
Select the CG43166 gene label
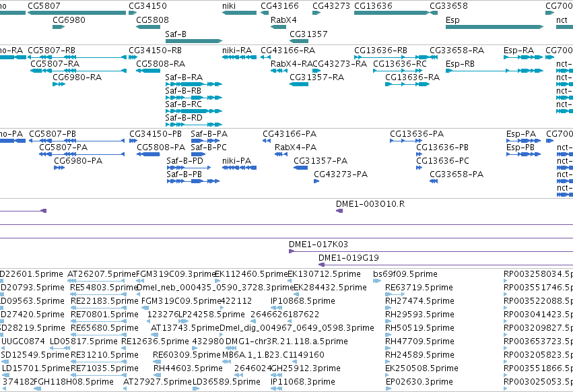pos(279,6)
